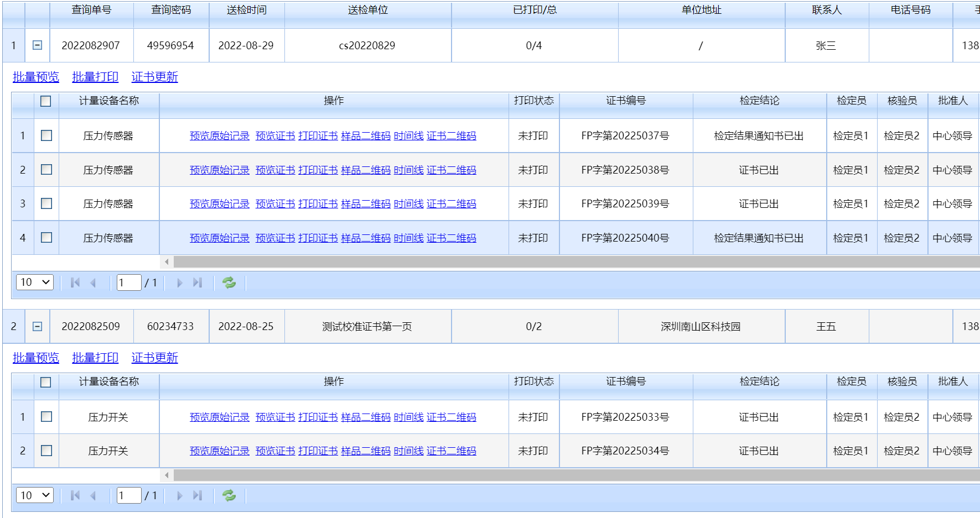Click 送检时间 column header in top grid
This screenshot has width=980, height=518.
tap(246, 11)
